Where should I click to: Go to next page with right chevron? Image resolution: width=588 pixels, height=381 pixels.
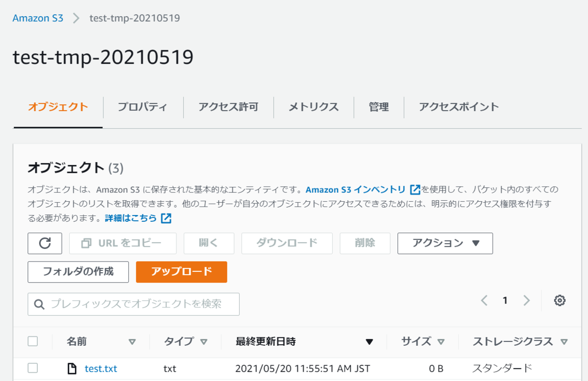527,301
